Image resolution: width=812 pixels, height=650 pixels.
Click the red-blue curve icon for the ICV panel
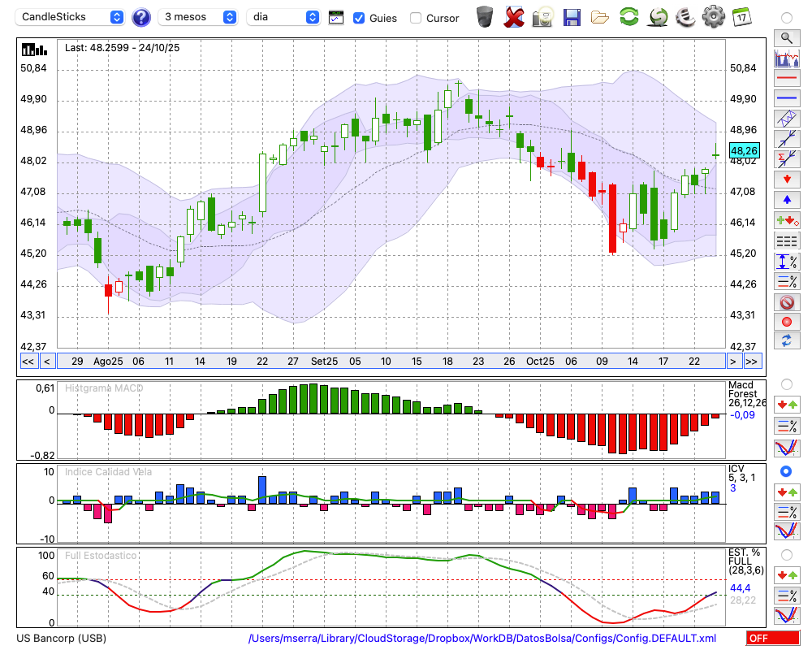787,531
